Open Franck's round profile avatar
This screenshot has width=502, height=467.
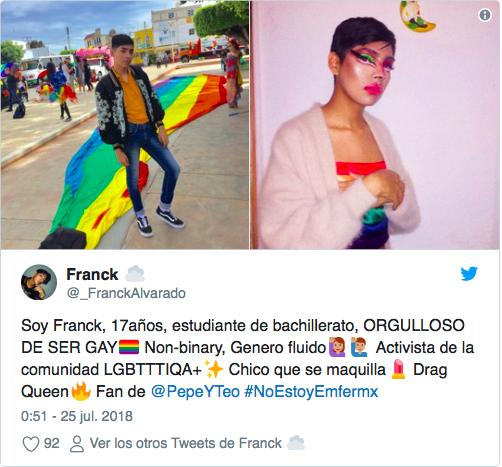(39, 282)
